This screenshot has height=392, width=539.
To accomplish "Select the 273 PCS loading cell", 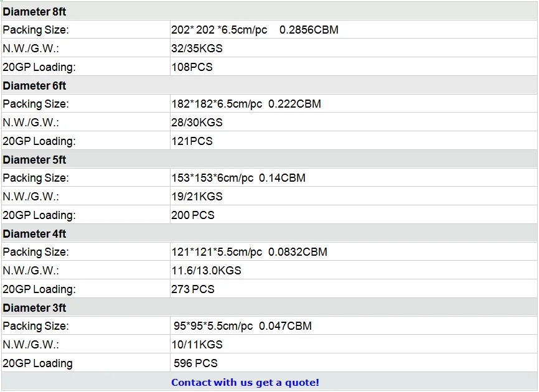I will (193, 289).
